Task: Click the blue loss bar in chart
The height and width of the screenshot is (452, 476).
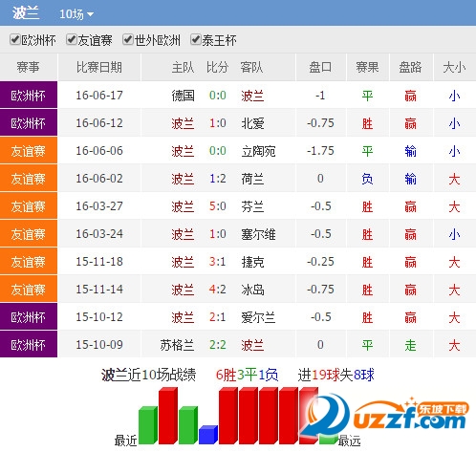Action: [208, 435]
